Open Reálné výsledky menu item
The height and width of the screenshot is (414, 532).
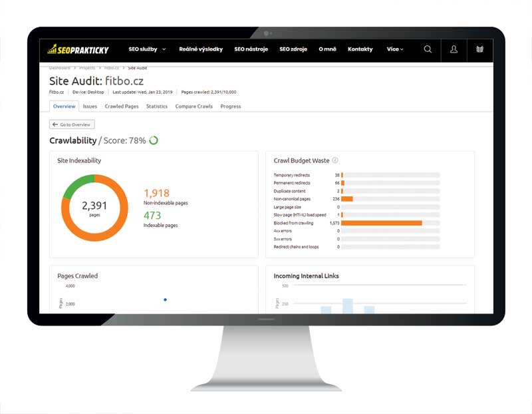(x=201, y=49)
